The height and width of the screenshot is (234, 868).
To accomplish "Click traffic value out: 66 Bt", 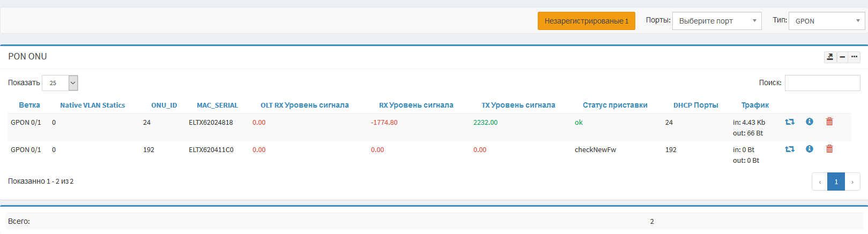I will pos(748,133).
